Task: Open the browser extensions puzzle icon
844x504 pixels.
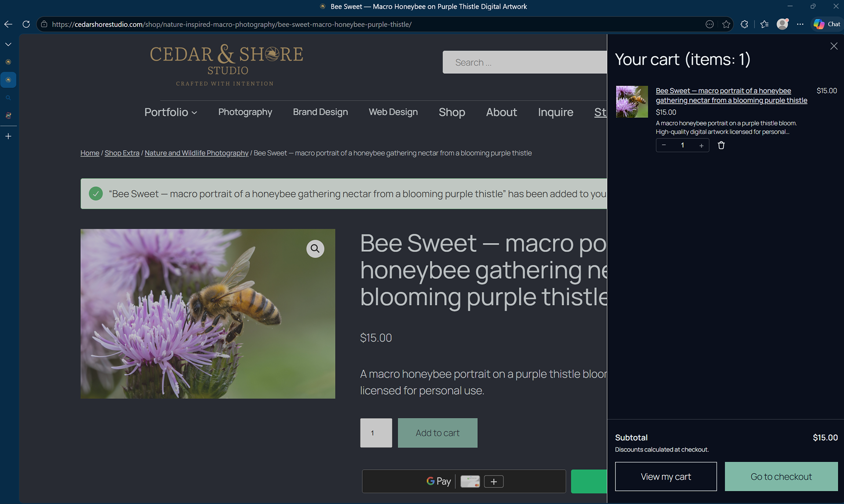Action: coord(744,24)
